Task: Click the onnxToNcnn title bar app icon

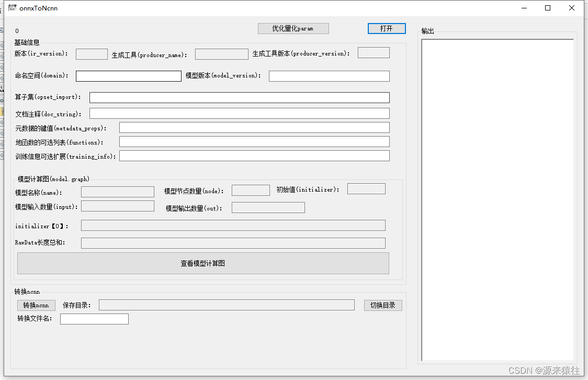Action: coord(13,7)
